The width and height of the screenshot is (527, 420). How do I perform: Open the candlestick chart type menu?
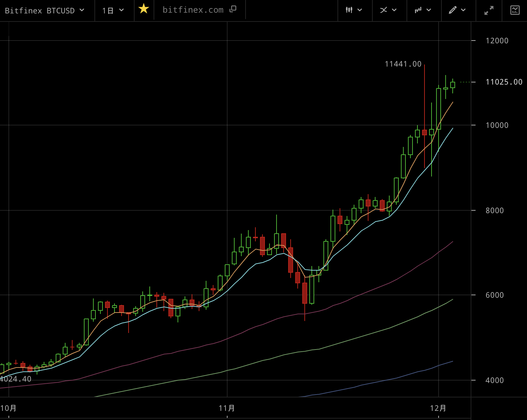354,10
